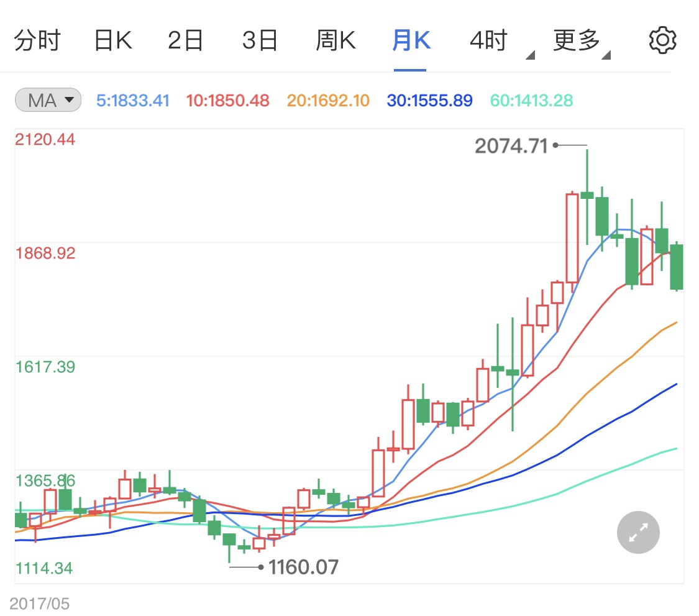Click the orange MA20 legend 20:1692.10
This screenshot has height=616, width=699.
click(x=327, y=101)
